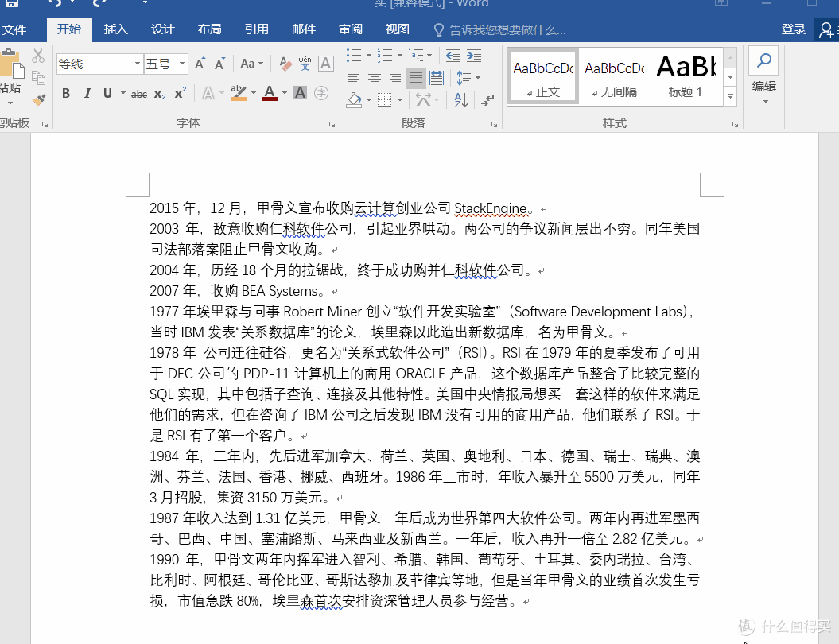This screenshot has height=644, width=839.
Task: Click the Tell me search box
Action: (x=507, y=30)
